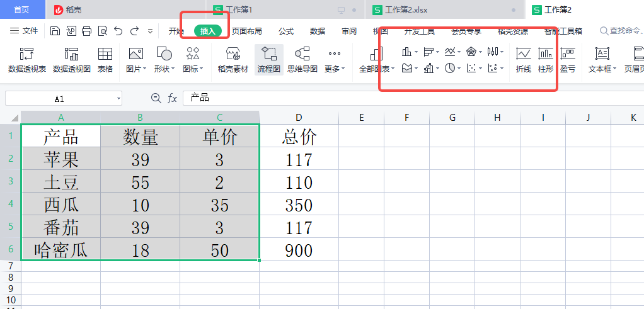Open the 文件 menu
Viewport: 644px width, 309px height.
24,31
